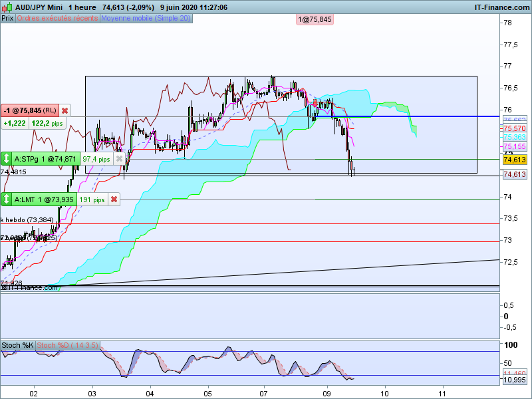The image size is (532, 399).
Task: Cancel the A:LMT 1 @73,935 limit order
Action: [x=114, y=199]
